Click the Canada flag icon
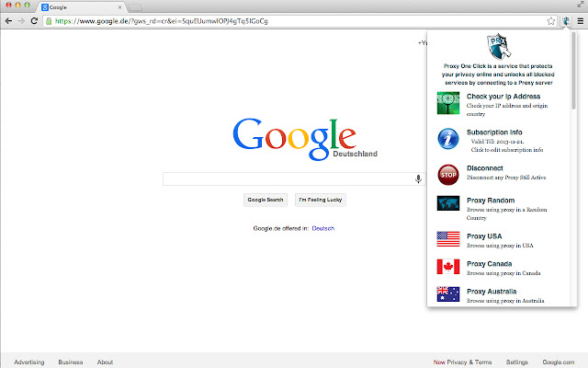Viewport: 588px width, 368px height. (x=448, y=267)
